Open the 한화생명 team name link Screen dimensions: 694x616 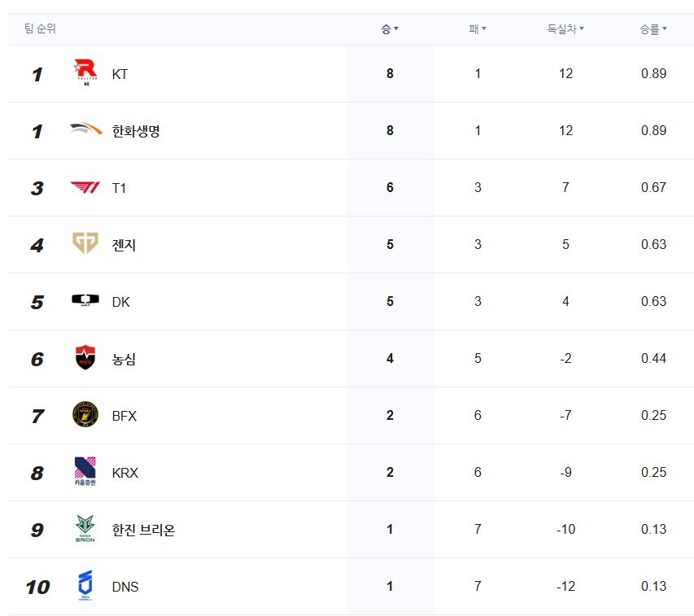tap(135, 131)
